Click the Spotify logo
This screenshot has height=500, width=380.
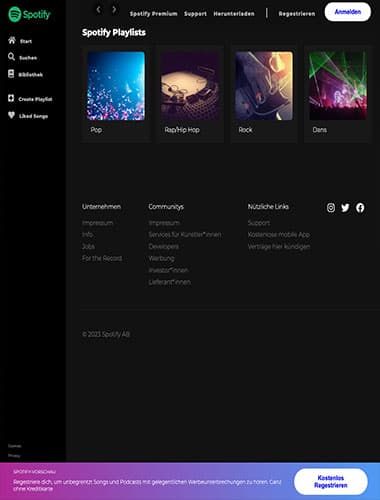point(29,14)
